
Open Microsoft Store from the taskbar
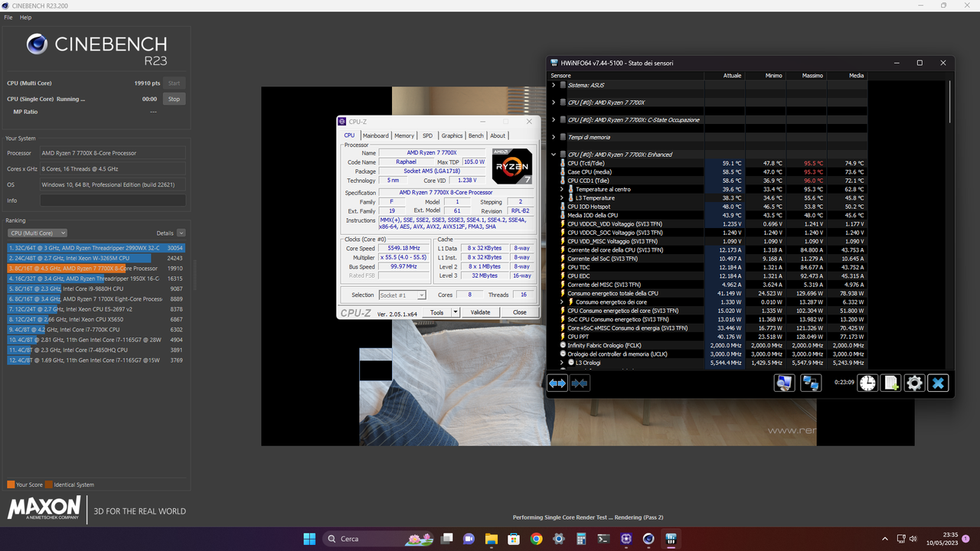tap(514, 539)
